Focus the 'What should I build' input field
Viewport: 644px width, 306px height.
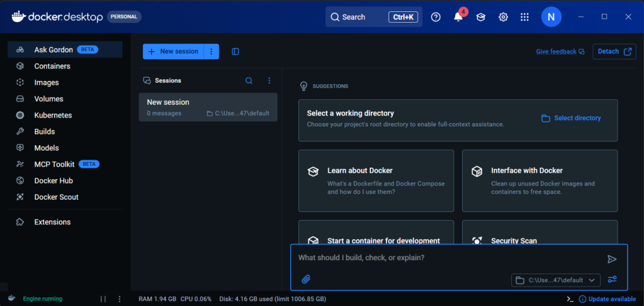(440, 258)
